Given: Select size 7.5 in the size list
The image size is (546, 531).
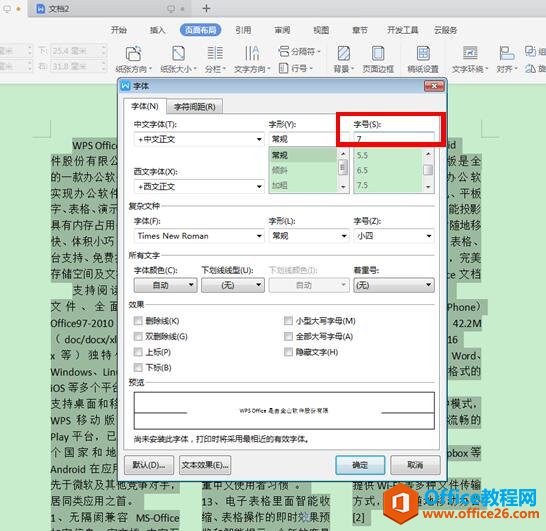Looking at the screenshot, I should pos(388,185).
